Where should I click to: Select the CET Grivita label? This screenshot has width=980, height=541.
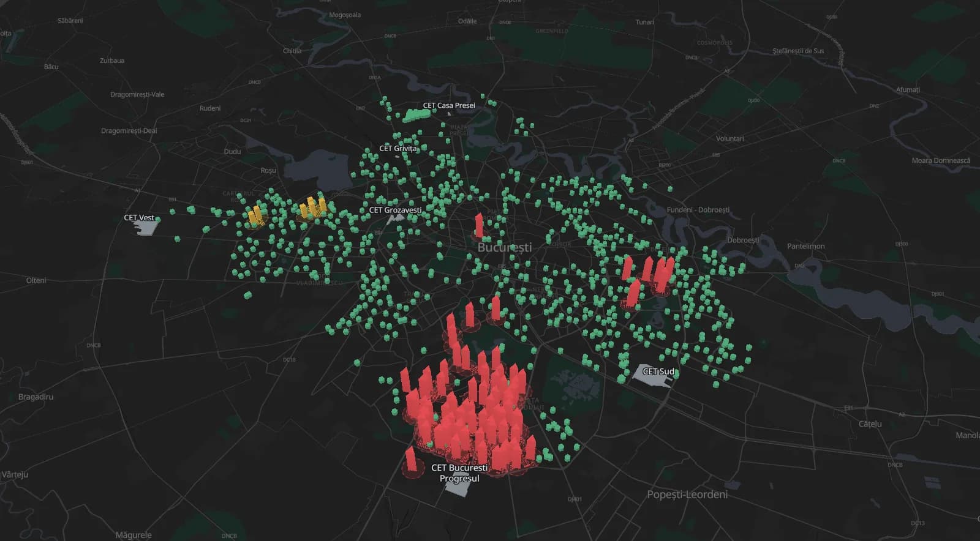[398, 148]
